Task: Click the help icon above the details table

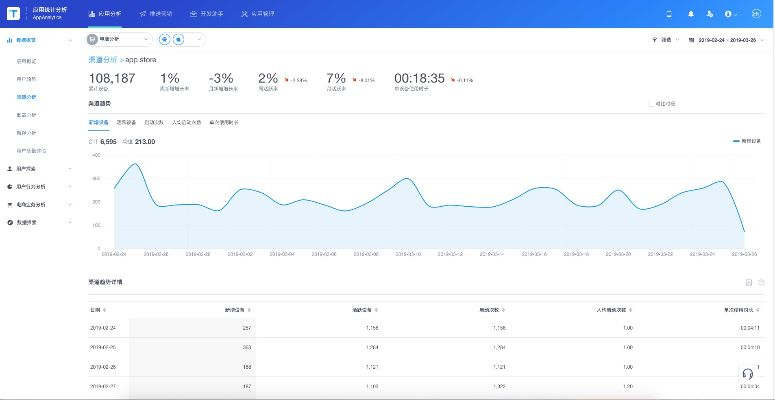Action: [x=760, y=284]
